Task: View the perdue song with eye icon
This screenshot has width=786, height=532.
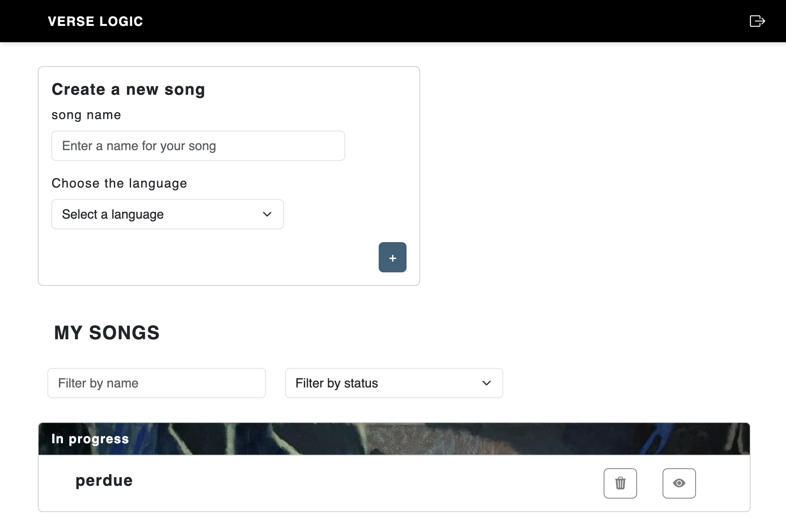Action: coord(679,483)
